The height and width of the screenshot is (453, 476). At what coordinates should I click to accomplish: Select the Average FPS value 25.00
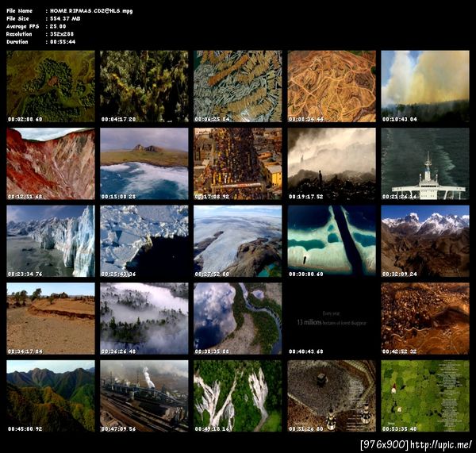point(58,26)
